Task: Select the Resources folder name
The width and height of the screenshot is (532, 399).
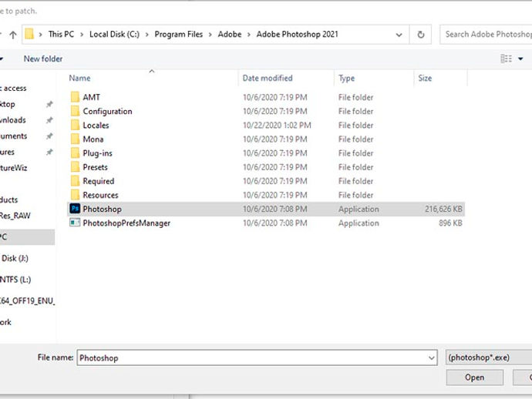Action: (x=100, y=195)
